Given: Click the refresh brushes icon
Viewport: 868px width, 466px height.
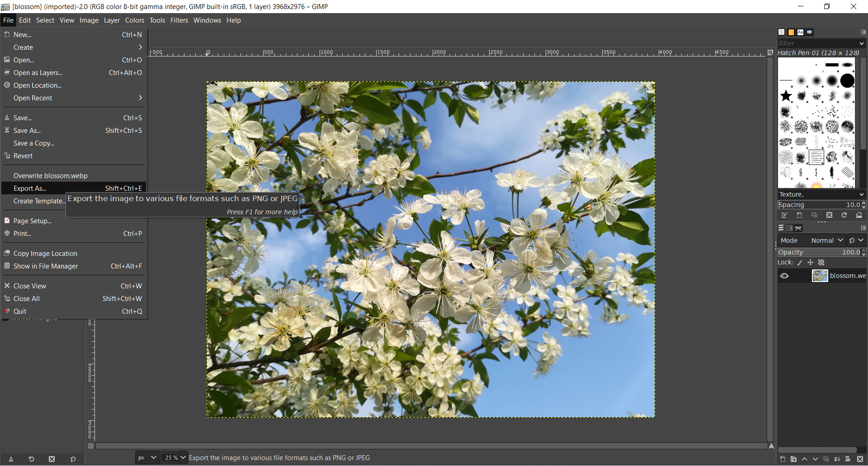Looking at the screenshot, I should (844, 216).
